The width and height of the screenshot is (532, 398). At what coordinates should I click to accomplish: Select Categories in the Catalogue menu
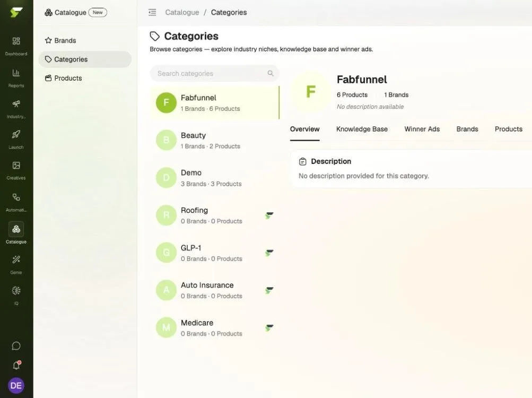click(x=85, y=59)
